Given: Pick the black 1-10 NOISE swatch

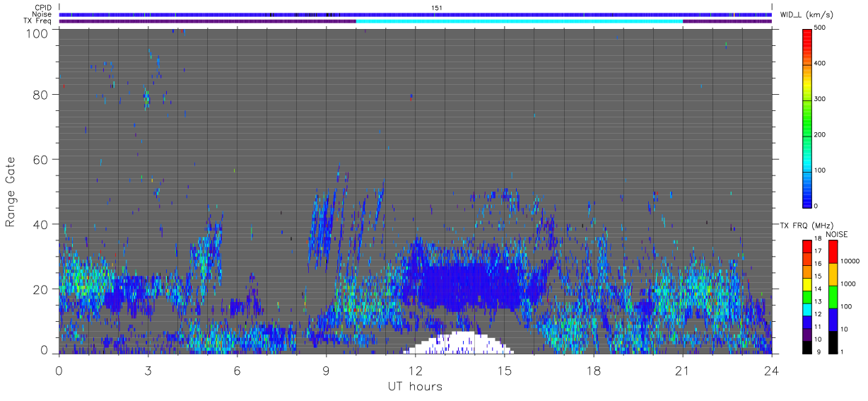Looking at the screenshot, I should pyautogui.click(x=832, y=342).
